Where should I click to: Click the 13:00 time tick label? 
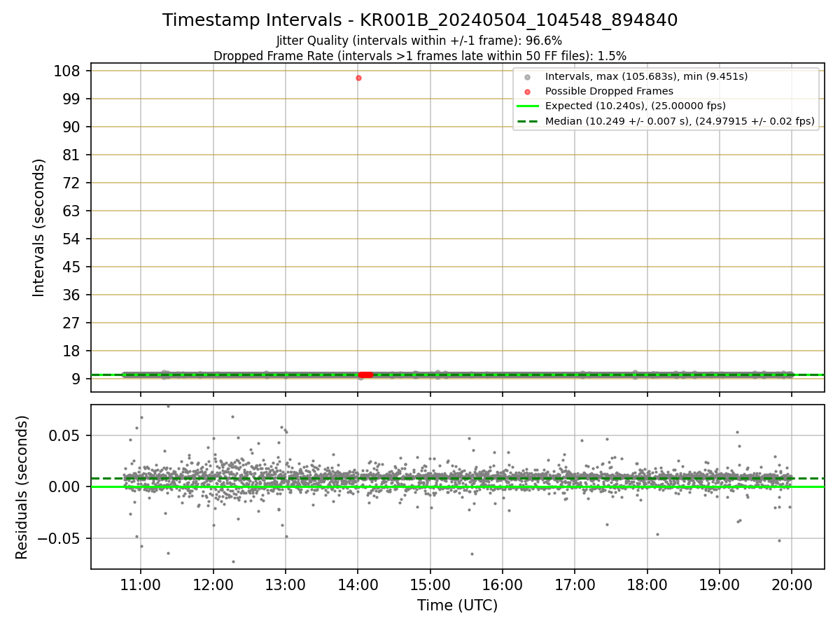286,584
